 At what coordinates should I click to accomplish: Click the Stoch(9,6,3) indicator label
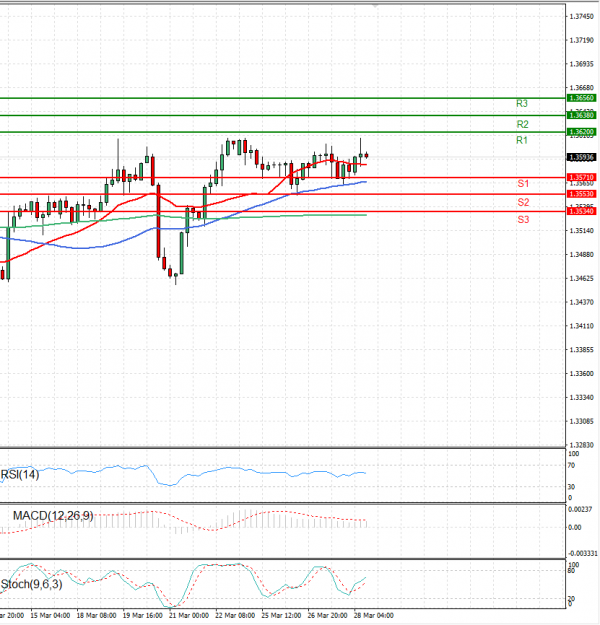[x=31, y=584]
